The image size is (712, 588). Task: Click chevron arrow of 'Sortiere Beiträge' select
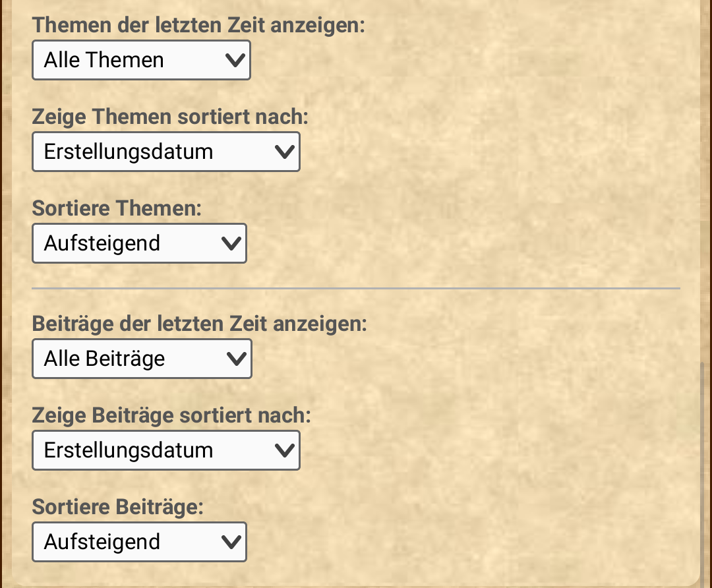point(231,543)
